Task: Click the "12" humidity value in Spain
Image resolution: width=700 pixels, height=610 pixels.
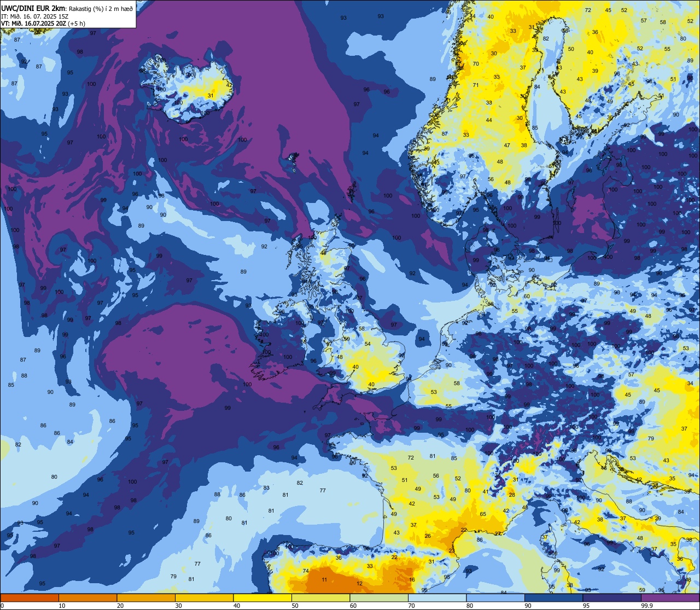Action: click(x=359, y=583)
